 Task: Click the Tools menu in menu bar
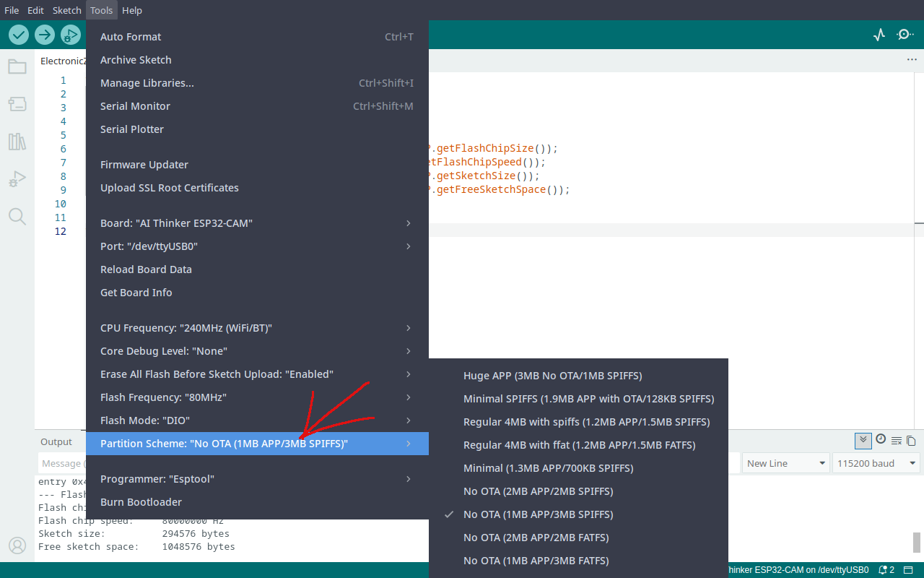click(x=102, y=10)
